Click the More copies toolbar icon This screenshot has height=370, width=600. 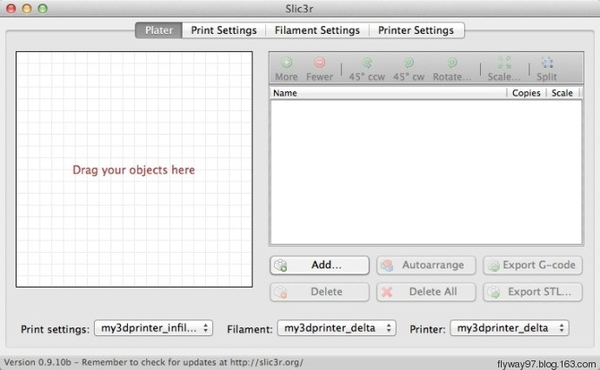[x=287, y=62]
